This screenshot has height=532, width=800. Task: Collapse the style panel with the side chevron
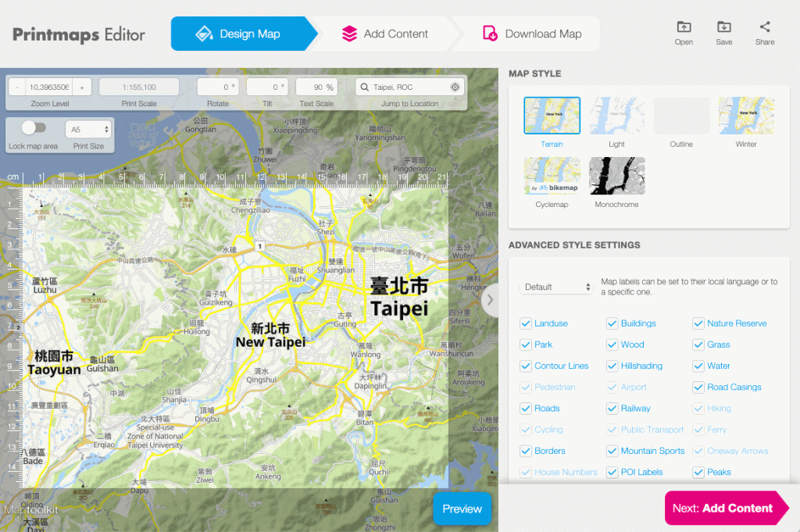click(x=491, y=298)
